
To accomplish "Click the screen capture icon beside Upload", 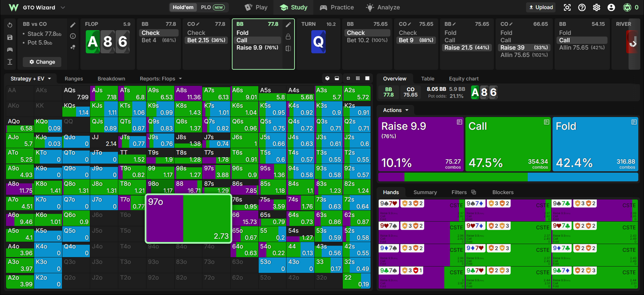I will 567,7.
